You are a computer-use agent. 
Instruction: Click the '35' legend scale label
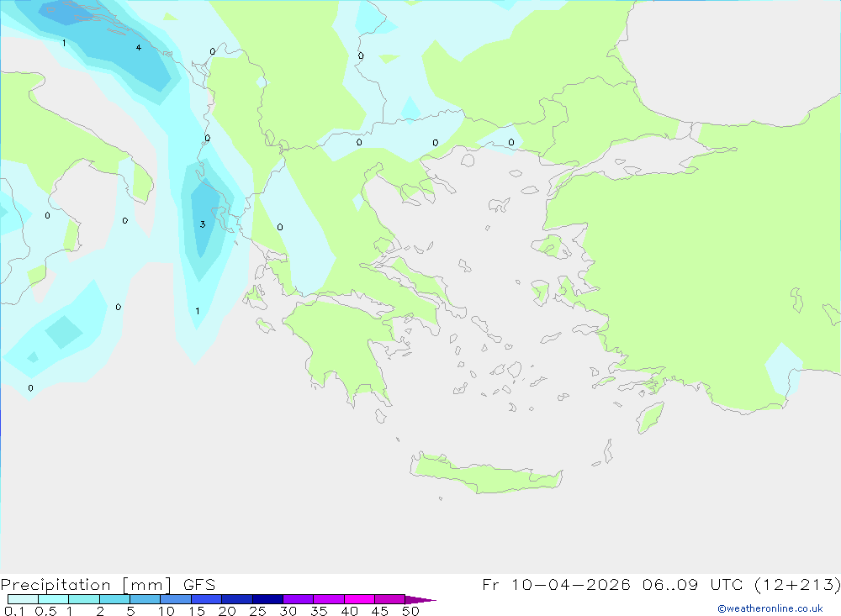point(319,611)
